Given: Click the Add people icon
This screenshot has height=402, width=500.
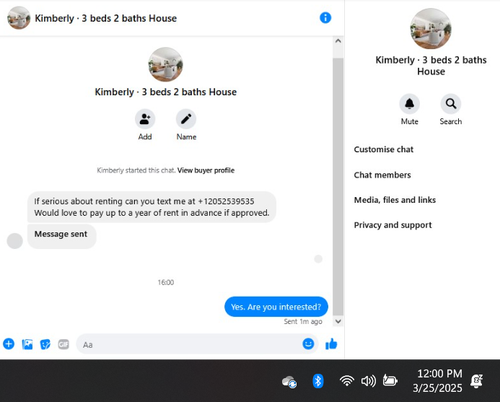Looking at the screenshot, I should (145, 119).
